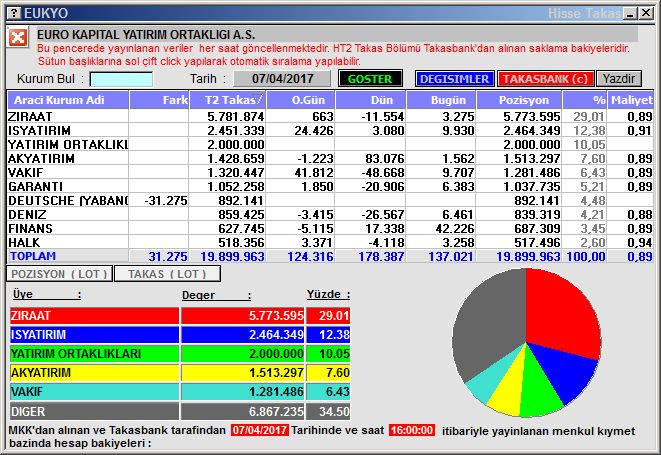Click the green YATIRIM ORTAKLIKLARI legend bar

tap(94, 353)
